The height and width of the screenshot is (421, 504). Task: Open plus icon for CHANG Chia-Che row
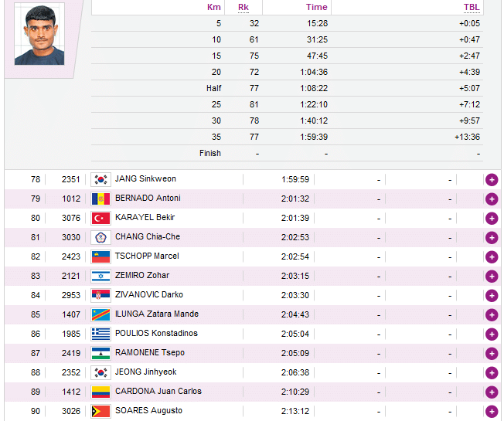pyautogui.click(x=491, y=237)
